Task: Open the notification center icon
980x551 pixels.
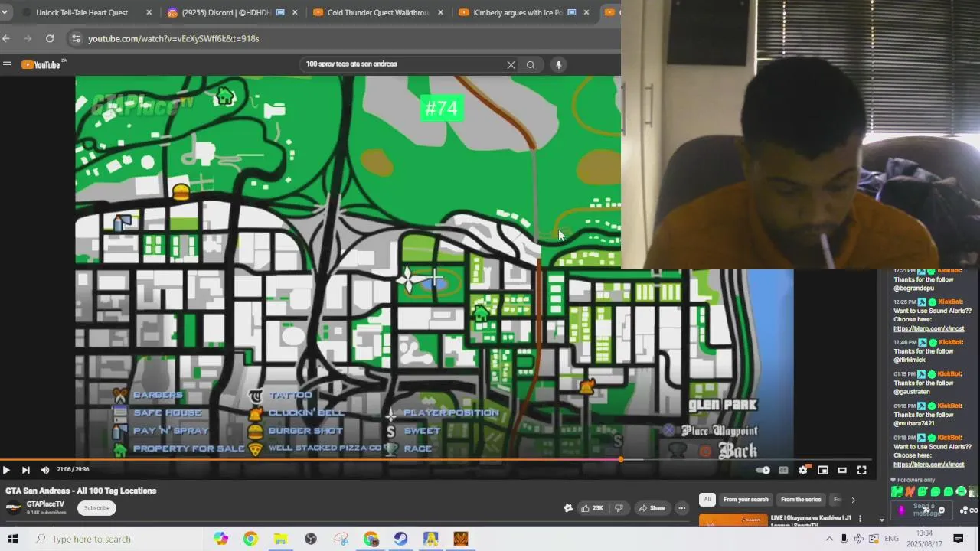Action: 959,539
